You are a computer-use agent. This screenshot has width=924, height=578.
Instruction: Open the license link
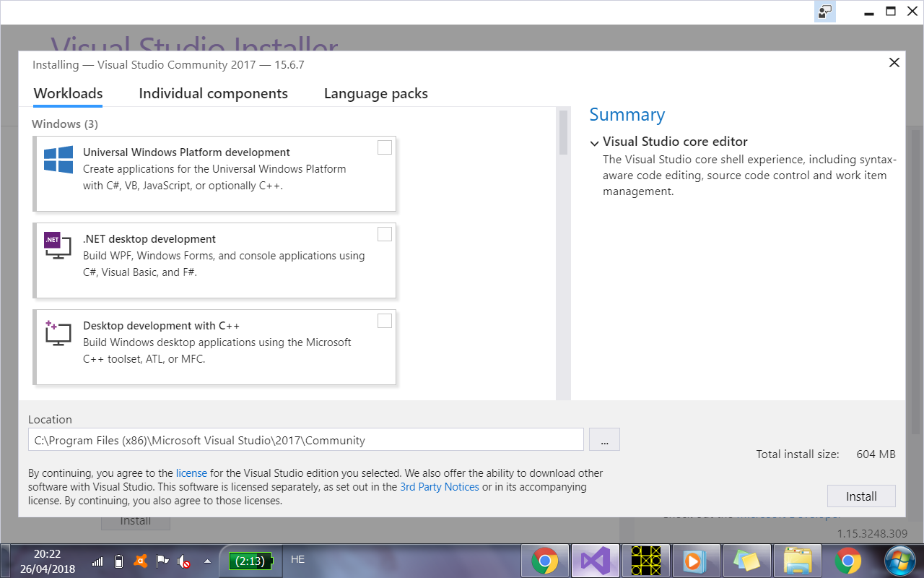click(x=191, y=473)
